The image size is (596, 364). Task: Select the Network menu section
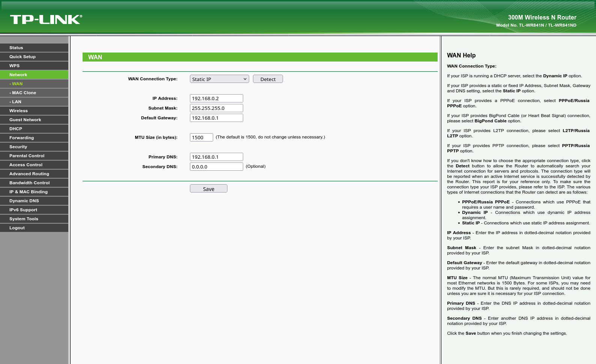pyautogui.click(x=34, y=75)
